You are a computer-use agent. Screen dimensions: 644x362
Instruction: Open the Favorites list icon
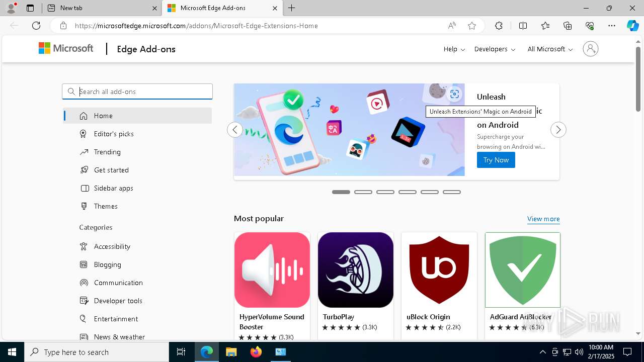pyautogui.click(x=545, y=26)
